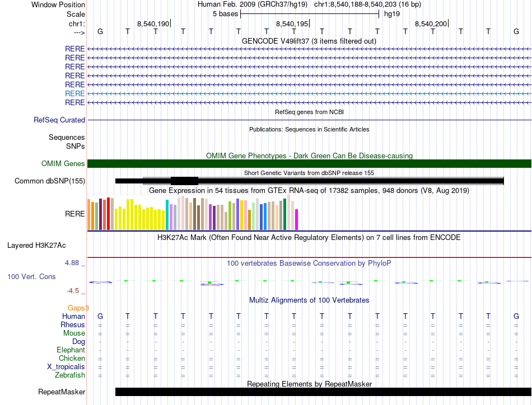The image size is (532, 405).
Task: Open the RefSeq Curated track label
Action: [x=59, y=120]
